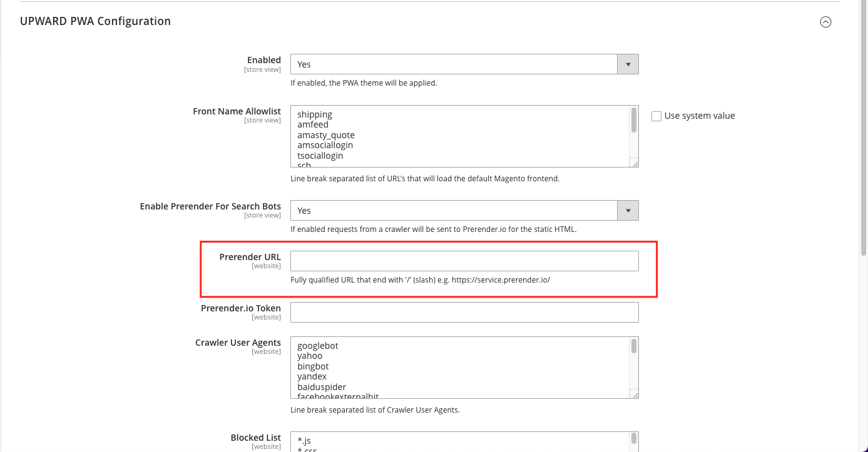Image resolution: width=868 pixels, height=452 pixels.
Task: Click the "tsociallogin" allowlist entry
Action: [x=320, y=156]
